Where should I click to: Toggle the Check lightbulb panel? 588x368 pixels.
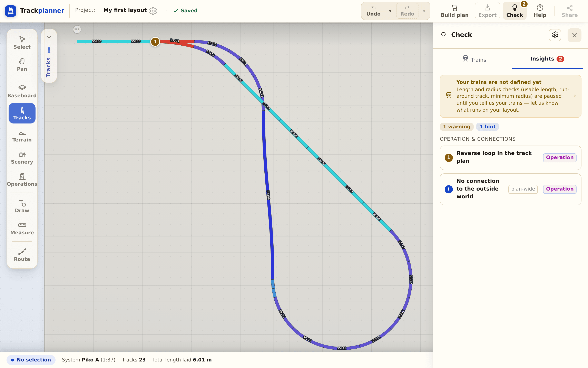click(x=514, y=11)
